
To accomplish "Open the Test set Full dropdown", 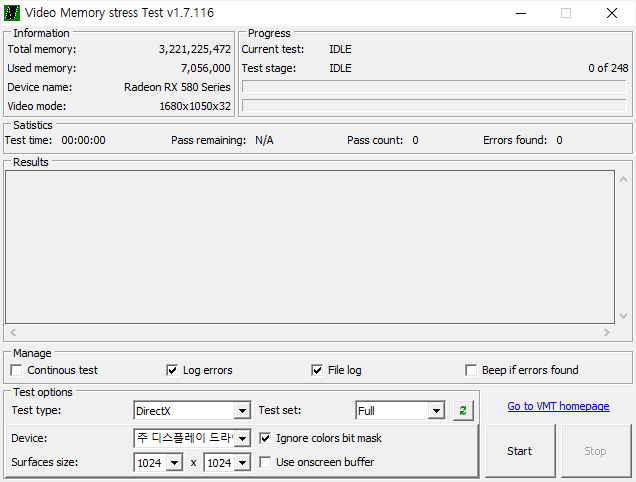I will pyautogui.click(x=436, y=411).
